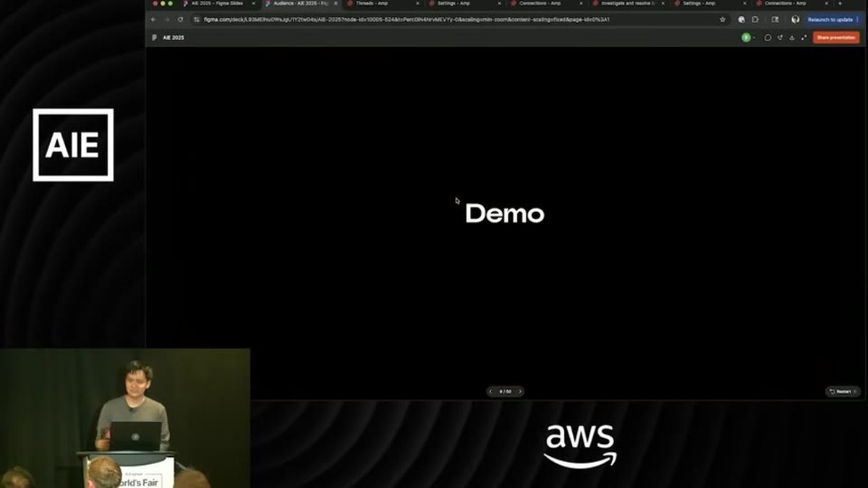This screenshot has width=868, height=488.
Task: Click the Demo slide title
Action: [x=504, y=213]
